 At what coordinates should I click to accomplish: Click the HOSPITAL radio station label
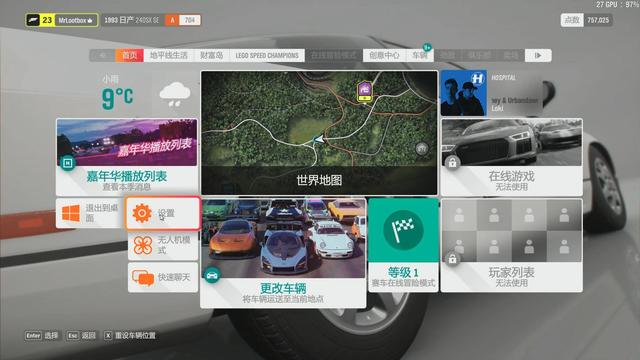tap(503, 78)
